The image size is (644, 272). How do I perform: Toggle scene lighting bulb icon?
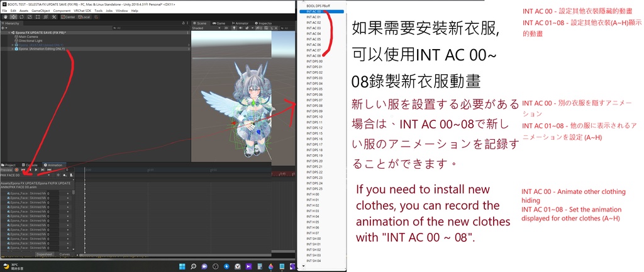234,28
